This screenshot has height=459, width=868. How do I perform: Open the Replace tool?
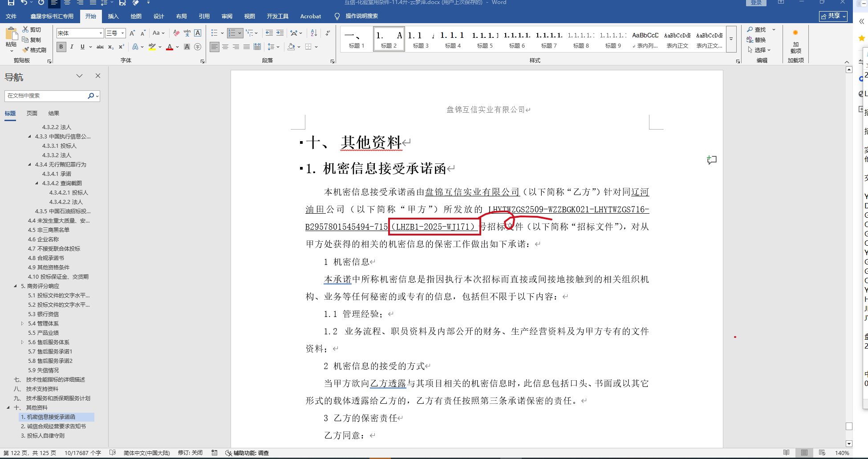pyautogui.click(x=757, y=40)
